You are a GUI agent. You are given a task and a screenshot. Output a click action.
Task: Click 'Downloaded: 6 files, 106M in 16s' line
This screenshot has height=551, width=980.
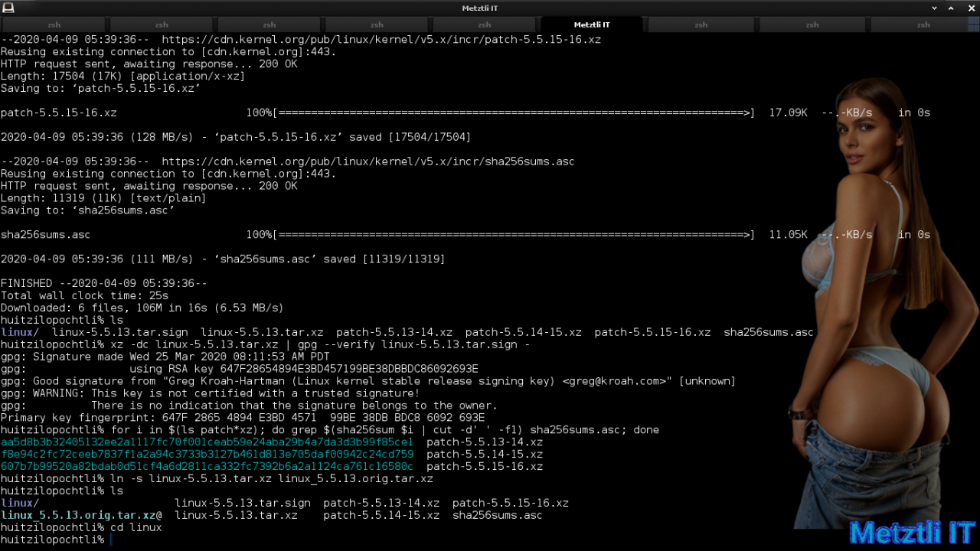pos(142,308)
